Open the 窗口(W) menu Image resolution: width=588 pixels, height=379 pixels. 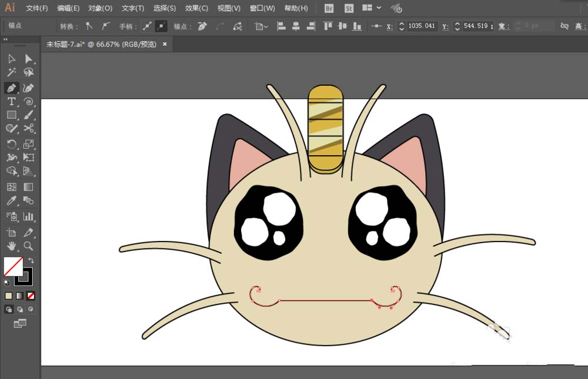[262, 8]
